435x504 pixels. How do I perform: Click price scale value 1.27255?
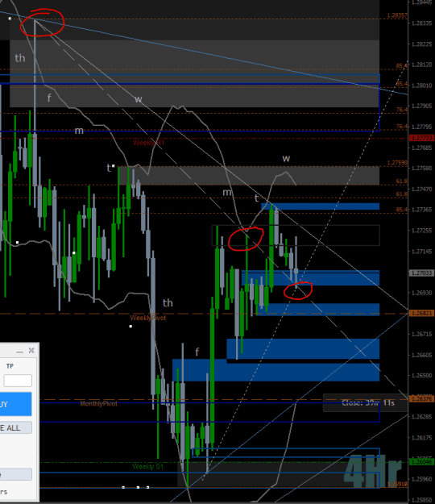click(x=422, y=231)
